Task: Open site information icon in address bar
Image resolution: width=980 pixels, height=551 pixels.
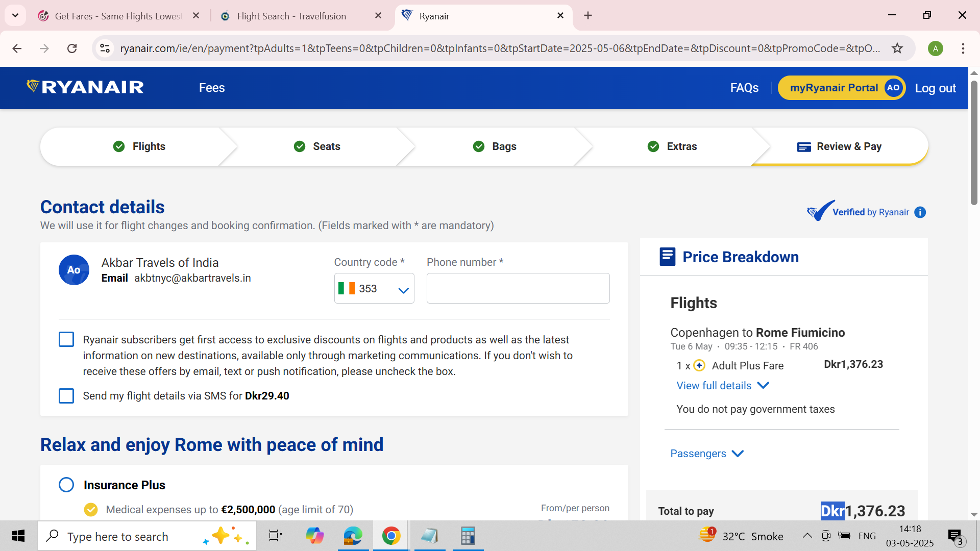Action: pyautogui.click(x=105, y=48)
